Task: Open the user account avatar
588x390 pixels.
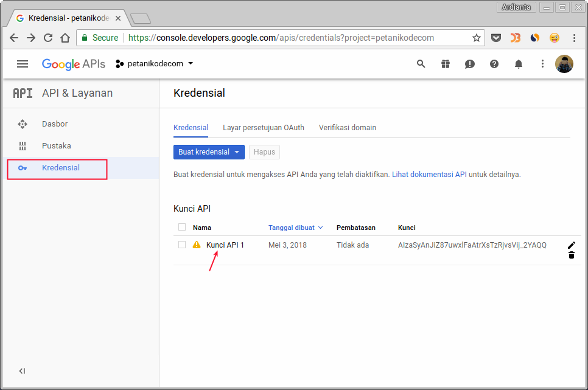Action: [564, 64]
